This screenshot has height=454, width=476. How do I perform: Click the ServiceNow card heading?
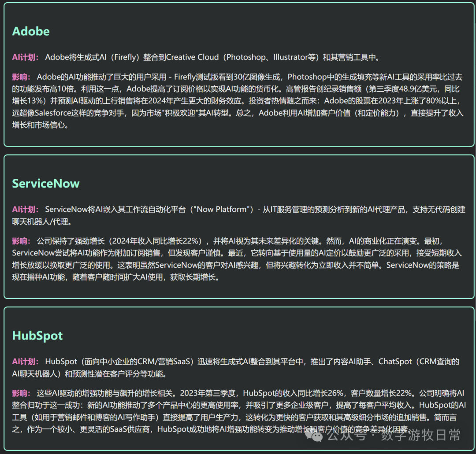click(x=46, y=184)
